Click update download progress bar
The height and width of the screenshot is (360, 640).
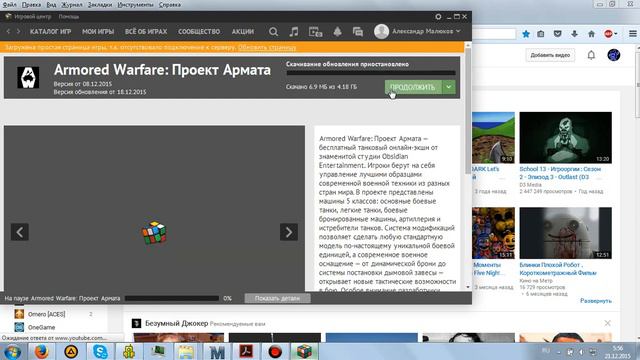pyautogui.click(x=371, y=73)
